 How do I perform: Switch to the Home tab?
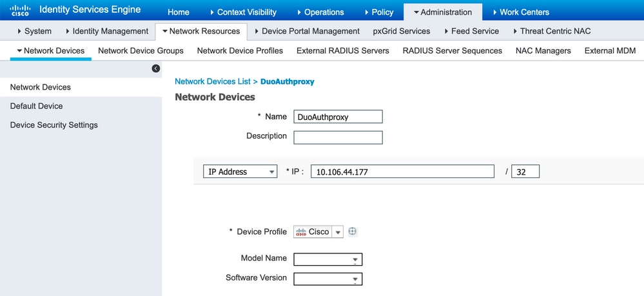coord(178,12)
